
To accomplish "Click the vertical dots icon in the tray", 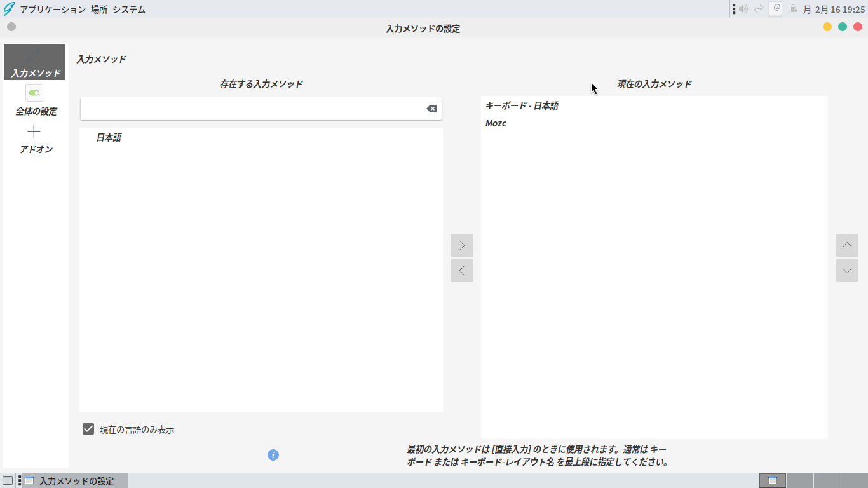I will (x=734, y=9).
